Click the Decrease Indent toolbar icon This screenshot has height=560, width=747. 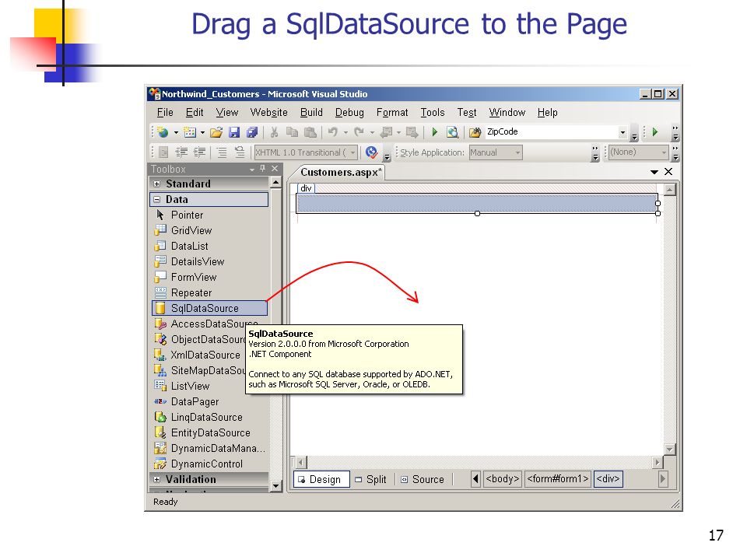[181, 152]
